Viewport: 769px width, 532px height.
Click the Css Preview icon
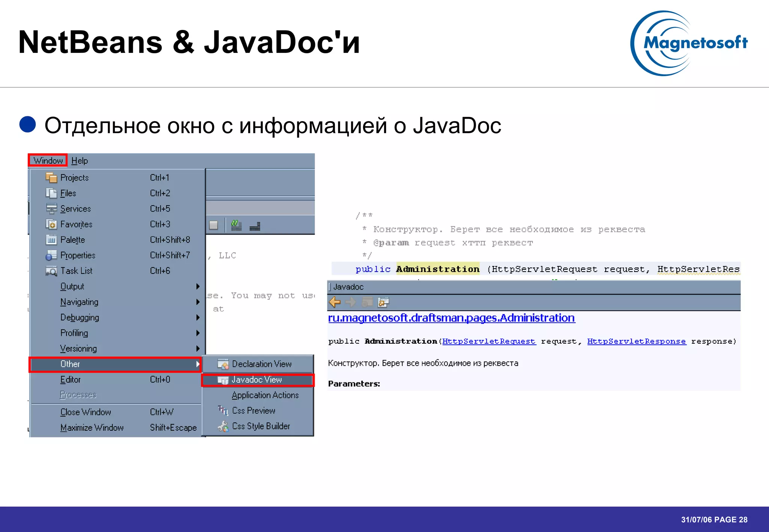coord(223,410)
